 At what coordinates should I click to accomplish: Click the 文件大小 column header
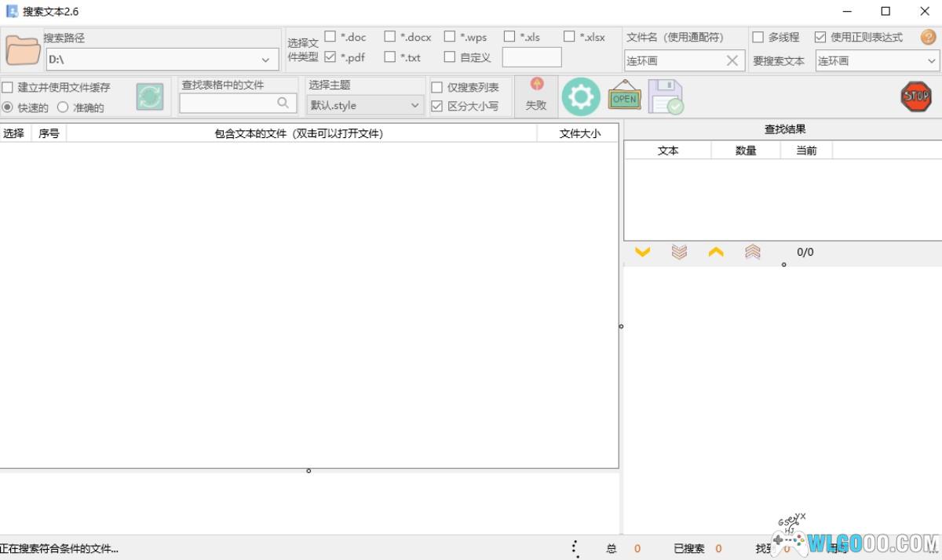(x=579, y=133)
